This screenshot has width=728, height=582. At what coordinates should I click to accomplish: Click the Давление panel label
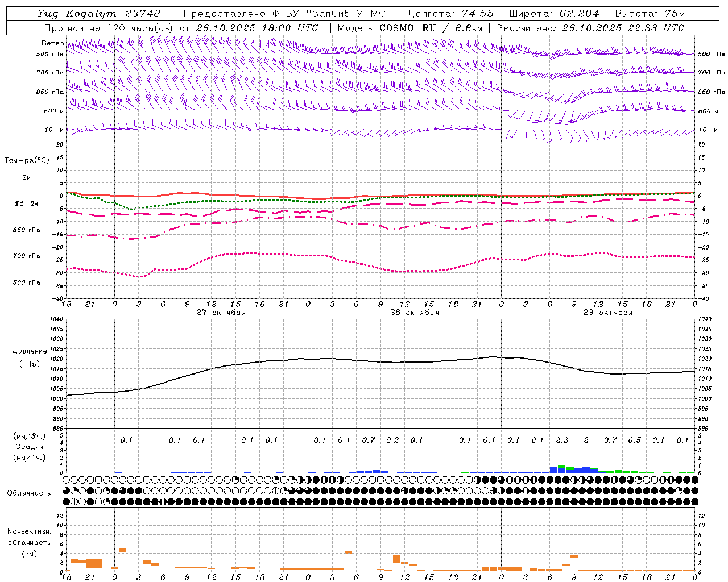pos(29,351)
